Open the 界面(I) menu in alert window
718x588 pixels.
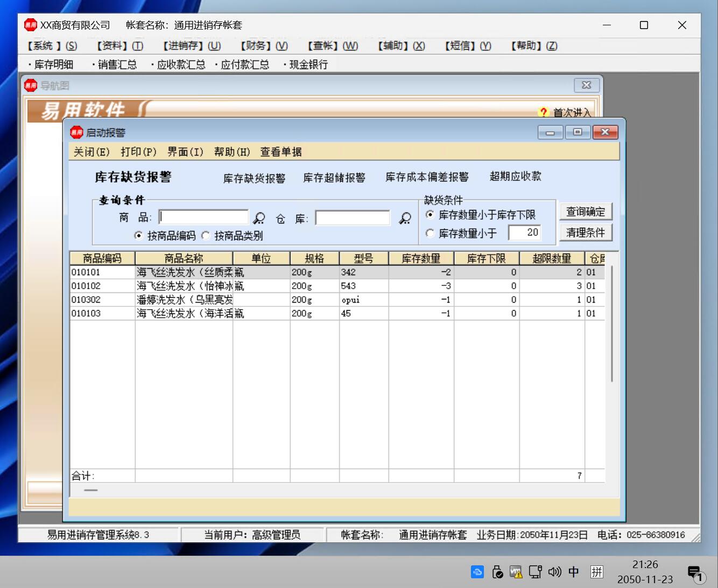click(x=185, y=152)
